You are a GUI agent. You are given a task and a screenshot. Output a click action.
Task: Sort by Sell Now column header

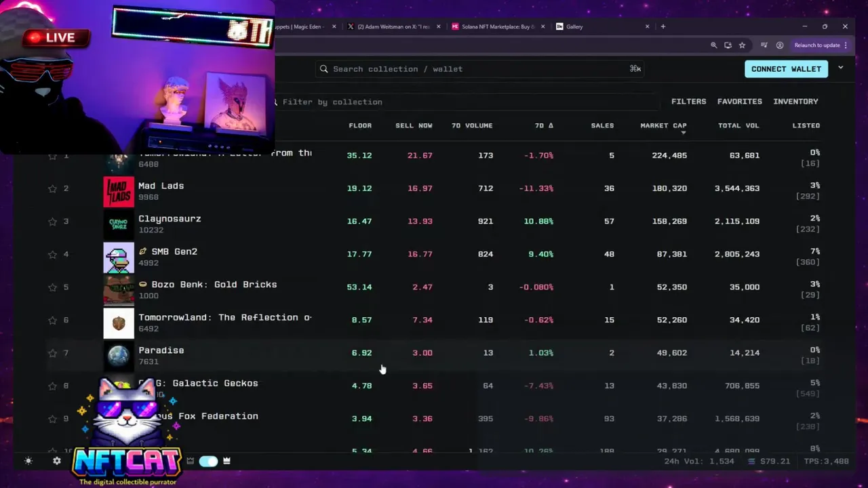tap(414, 125)
